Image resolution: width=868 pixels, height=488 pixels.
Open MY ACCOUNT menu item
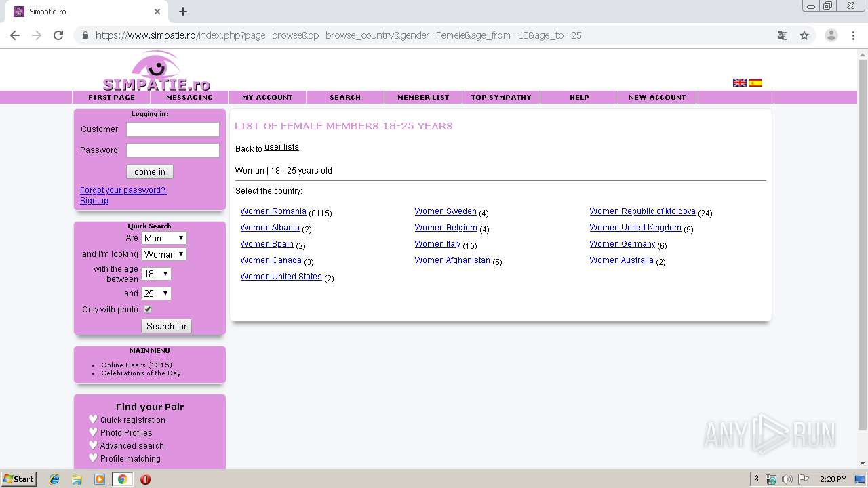point(267,98)
